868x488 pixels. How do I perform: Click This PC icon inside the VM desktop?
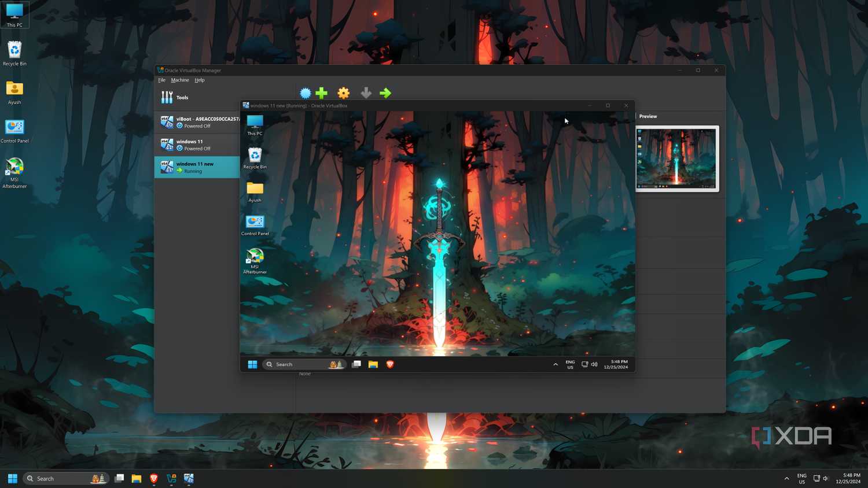coord(255,125)
